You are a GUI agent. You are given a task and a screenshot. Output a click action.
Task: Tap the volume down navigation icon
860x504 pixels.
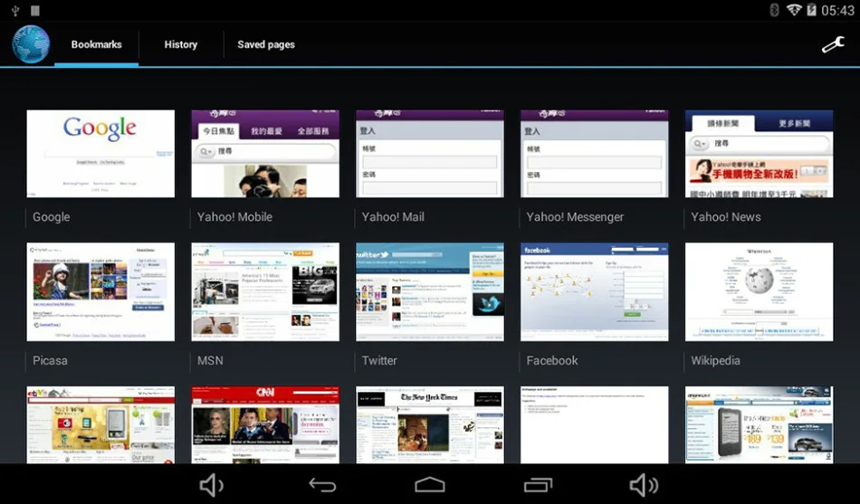click(x=211, y=485)
